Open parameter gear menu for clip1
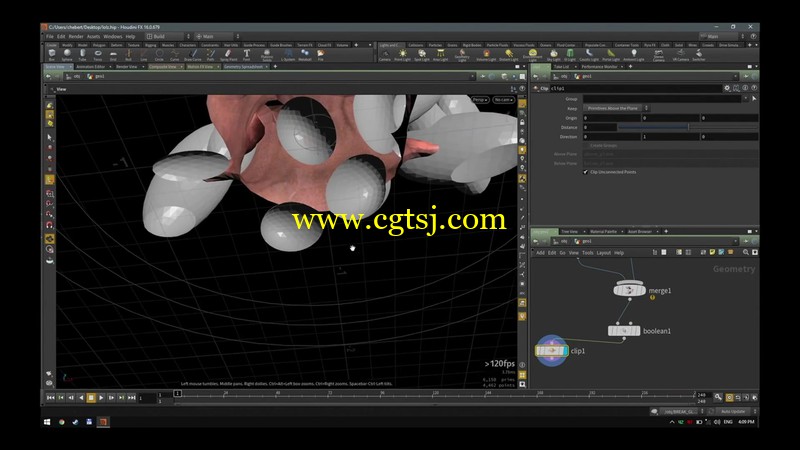This screenshot has height=450, width=800. click(x=727, y=88)
